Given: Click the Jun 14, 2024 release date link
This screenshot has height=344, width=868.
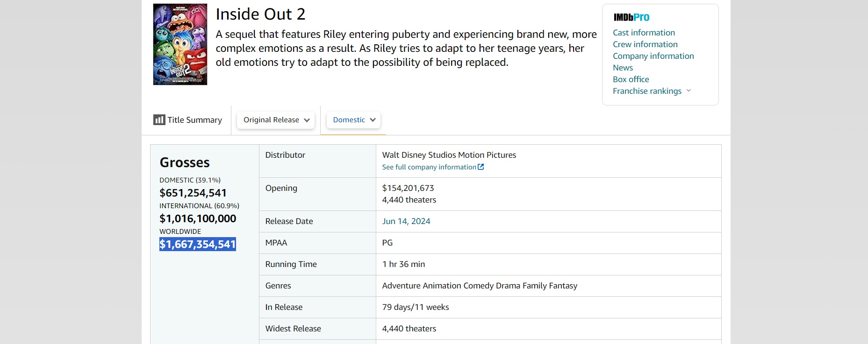Looking at the screenshot, I should pyautogui.click(x=406, y=221).
